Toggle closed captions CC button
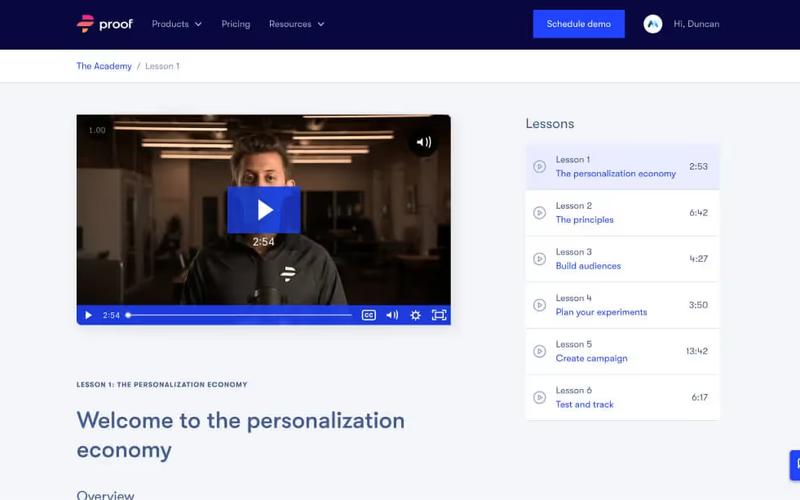Image resolution: width=800 pixels, height=500 pixels. pyautogui.click(x=368, y=315)
